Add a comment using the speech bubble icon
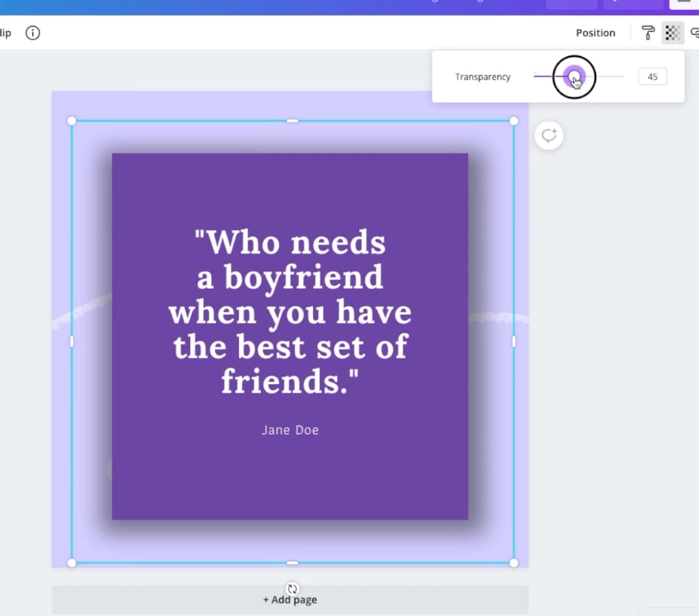Screen dimensions: 699x616 [549, 135]
